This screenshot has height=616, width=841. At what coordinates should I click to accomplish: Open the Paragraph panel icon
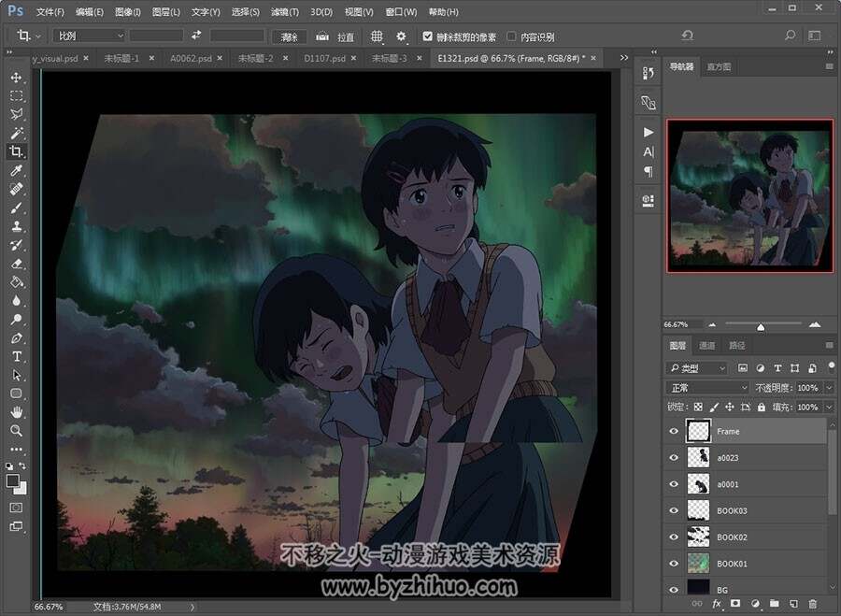[648, 171]
